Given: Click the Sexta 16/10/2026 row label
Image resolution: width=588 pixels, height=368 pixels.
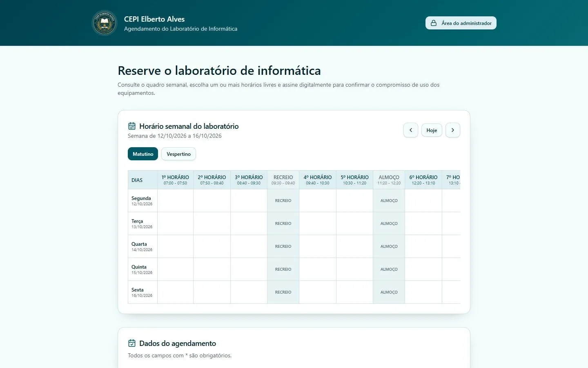Looking at the screenshot, I should 143,292.
